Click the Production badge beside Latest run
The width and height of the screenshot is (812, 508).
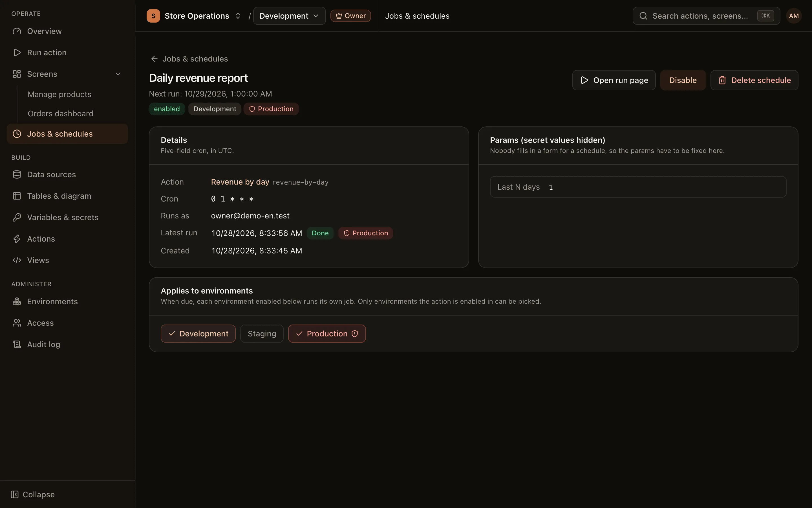coord(366,233)
